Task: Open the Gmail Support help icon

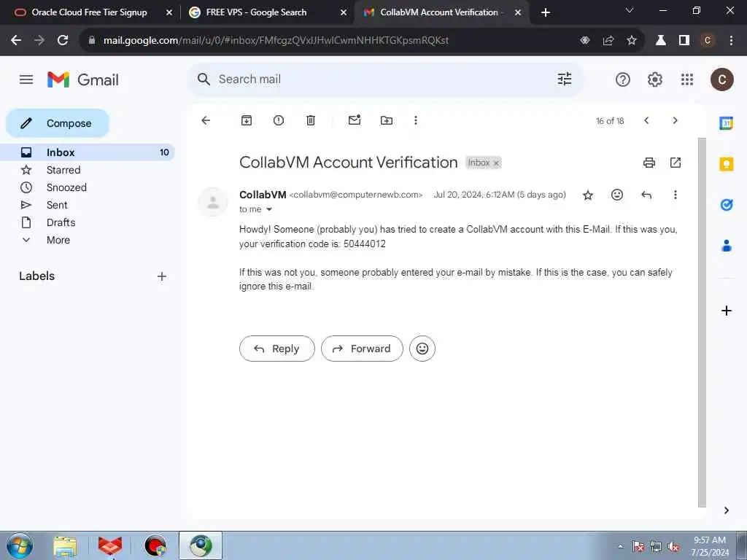Action: tap(623, 79)
